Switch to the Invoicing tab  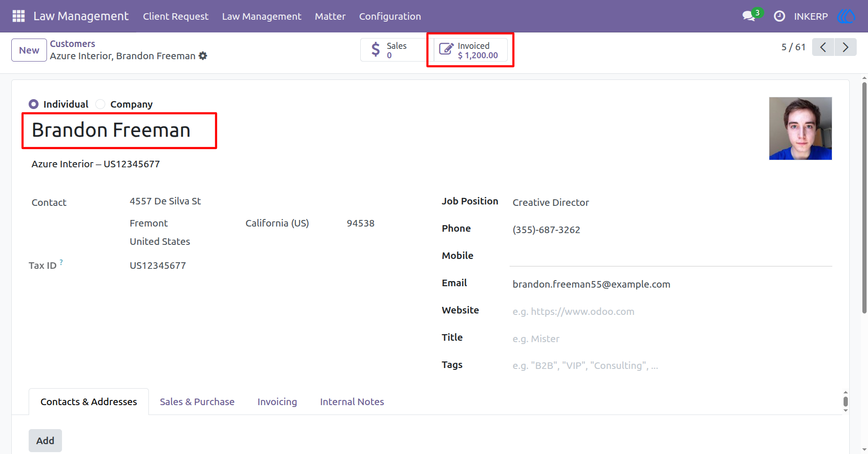[x=277, y=402]
